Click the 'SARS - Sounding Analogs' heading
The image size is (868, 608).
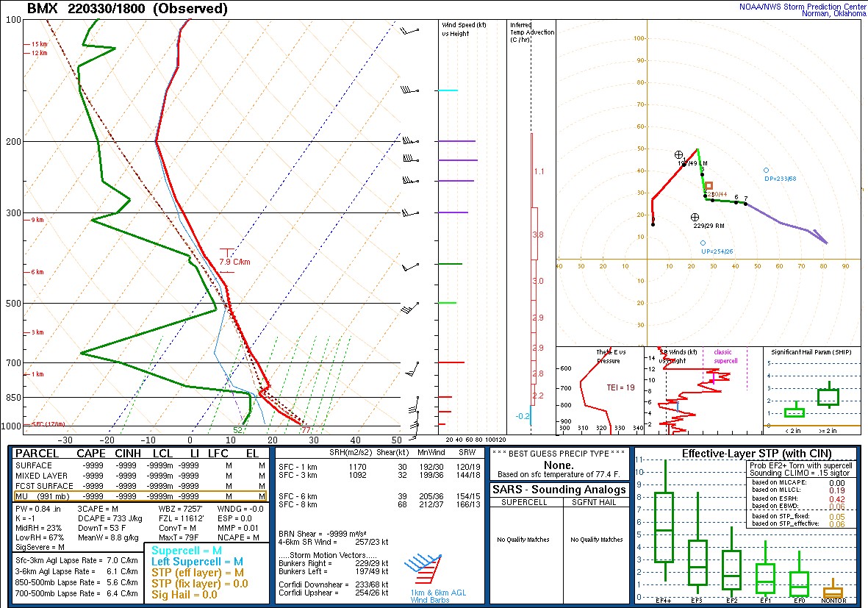[x=559, y=490]
